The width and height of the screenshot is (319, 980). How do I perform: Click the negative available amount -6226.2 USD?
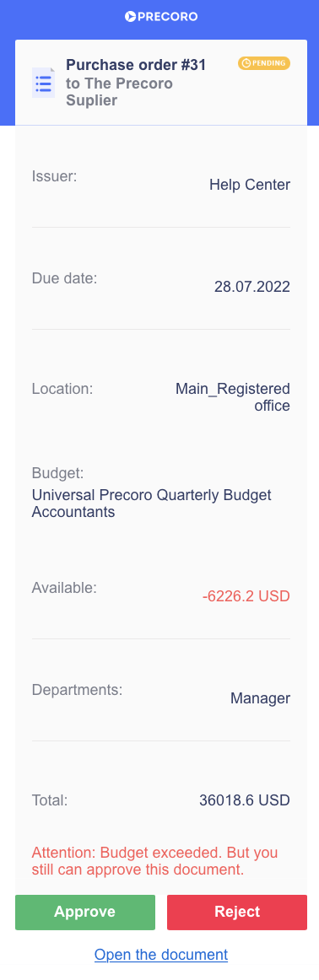click(246, 596)
